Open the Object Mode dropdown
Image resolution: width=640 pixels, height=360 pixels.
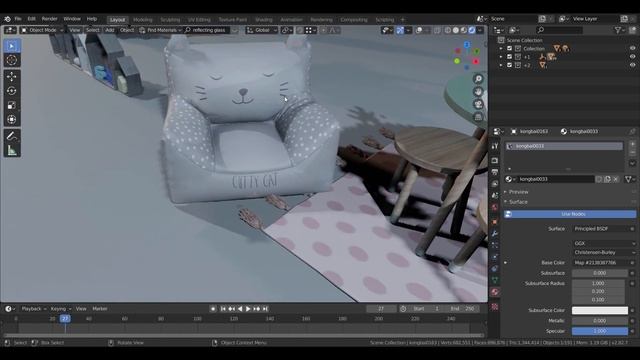point(42,30)
